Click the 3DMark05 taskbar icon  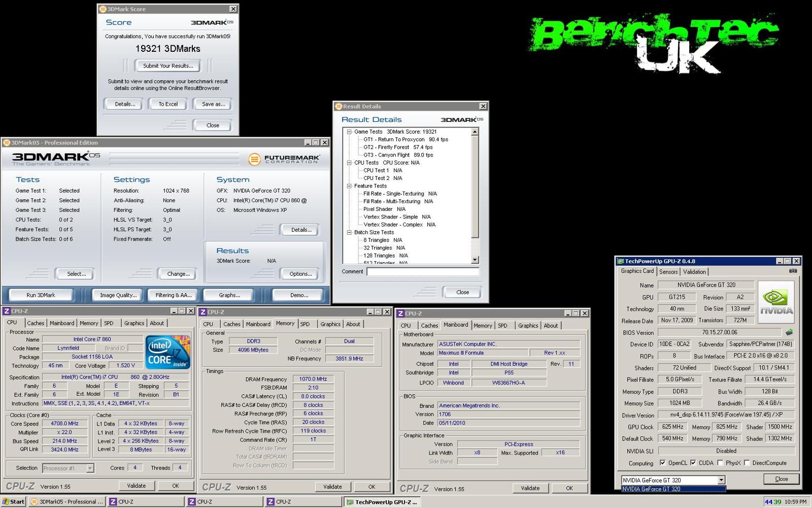point(67,501)
